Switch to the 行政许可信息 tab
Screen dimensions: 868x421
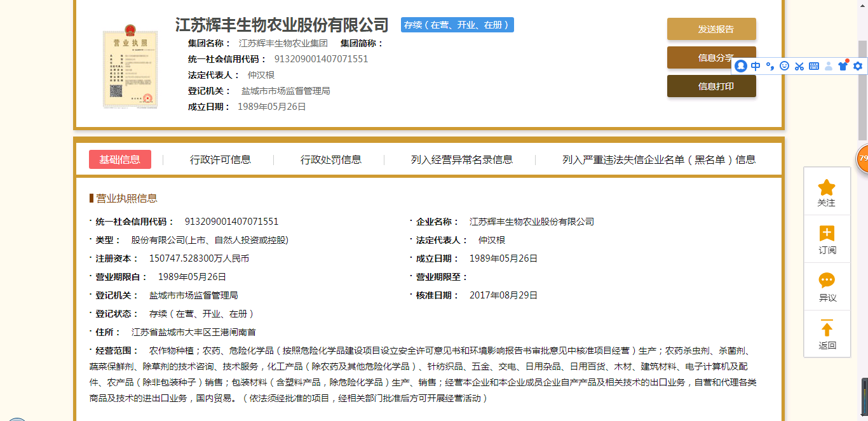tap(220, 159)
